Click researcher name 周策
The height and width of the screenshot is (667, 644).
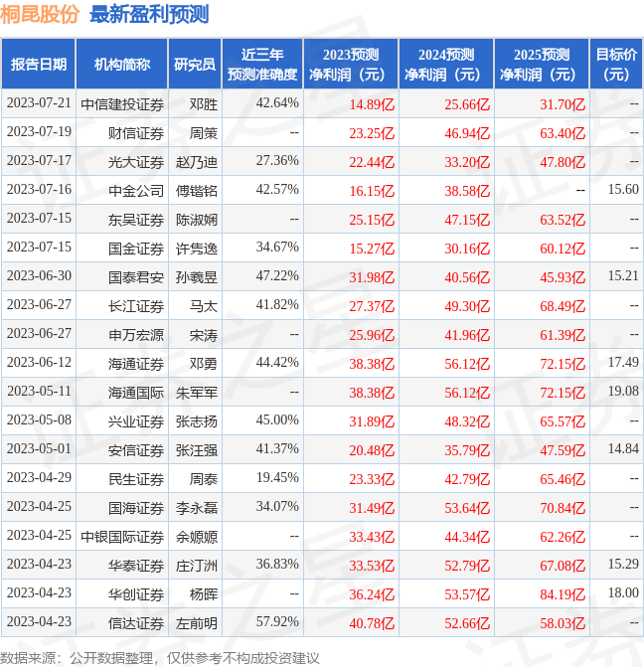point(204,133)
